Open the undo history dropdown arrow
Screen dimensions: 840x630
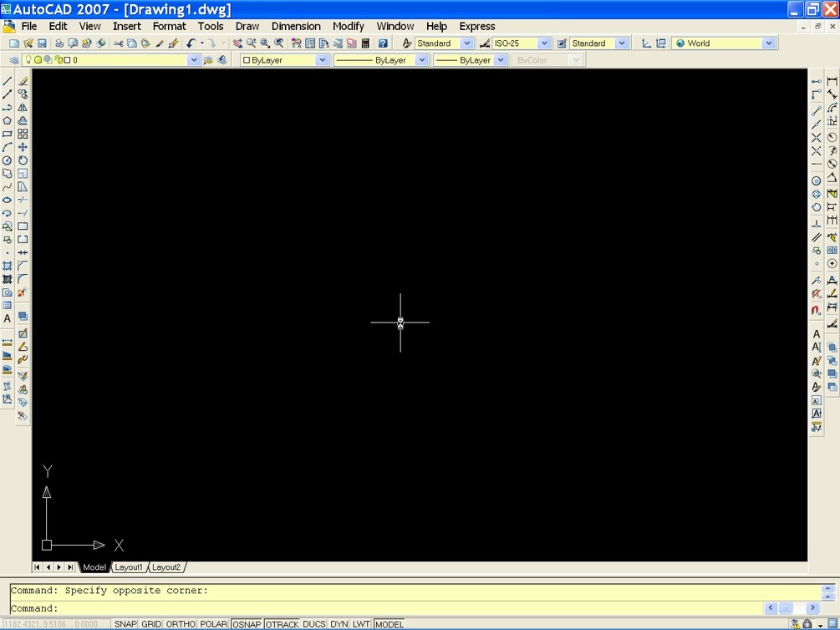point(202,43)
